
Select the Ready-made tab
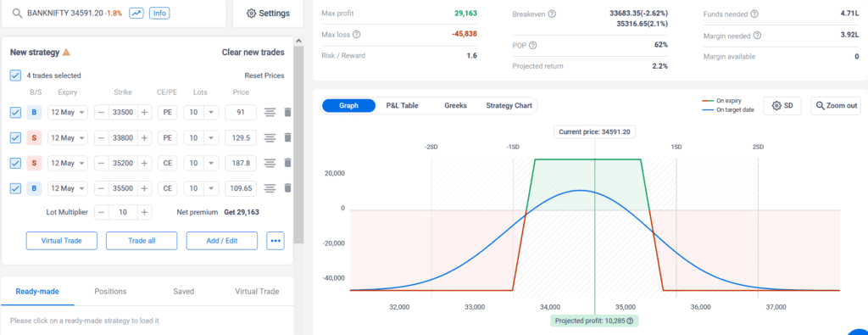pyautogui.click(x=37, y=291)
